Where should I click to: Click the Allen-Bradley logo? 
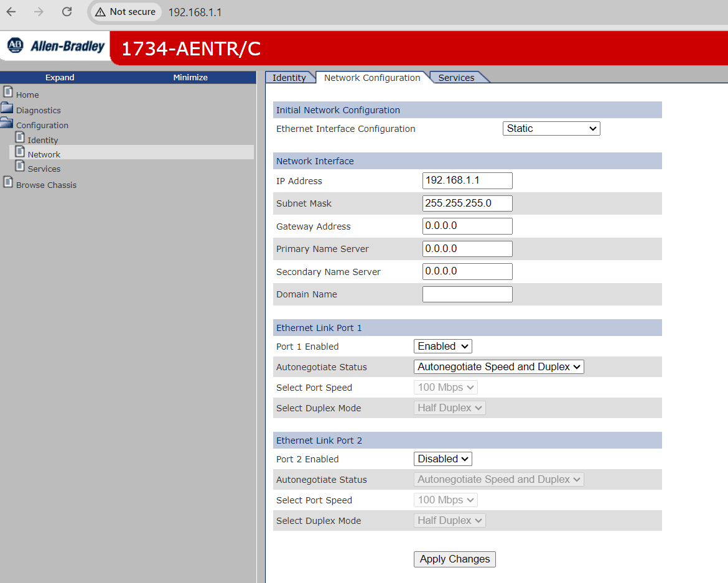click(x=56, y=45)
